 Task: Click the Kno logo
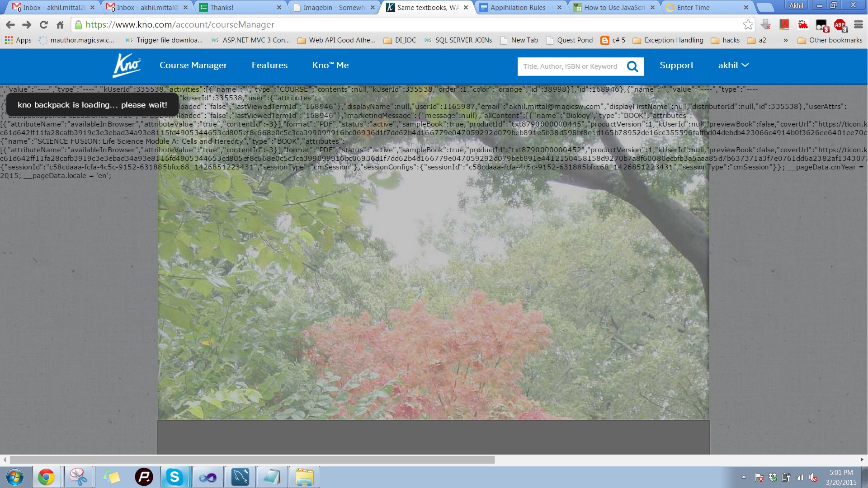127,66
